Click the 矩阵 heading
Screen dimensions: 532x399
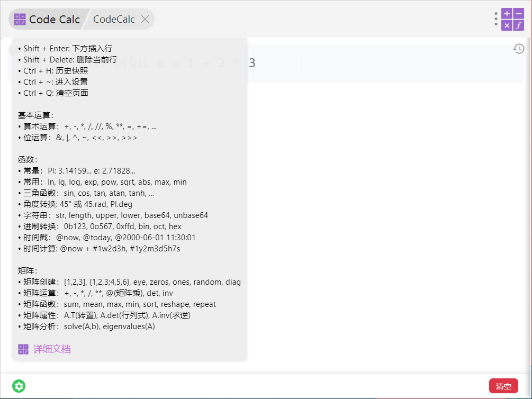(x=28, y=271)
